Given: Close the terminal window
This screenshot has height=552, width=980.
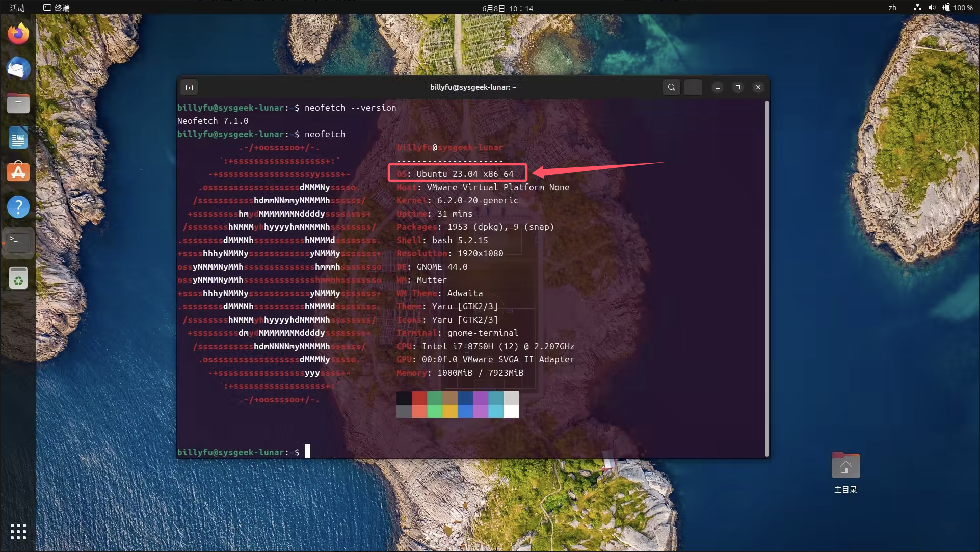Looking at the screenshot, I should point(758,87).
